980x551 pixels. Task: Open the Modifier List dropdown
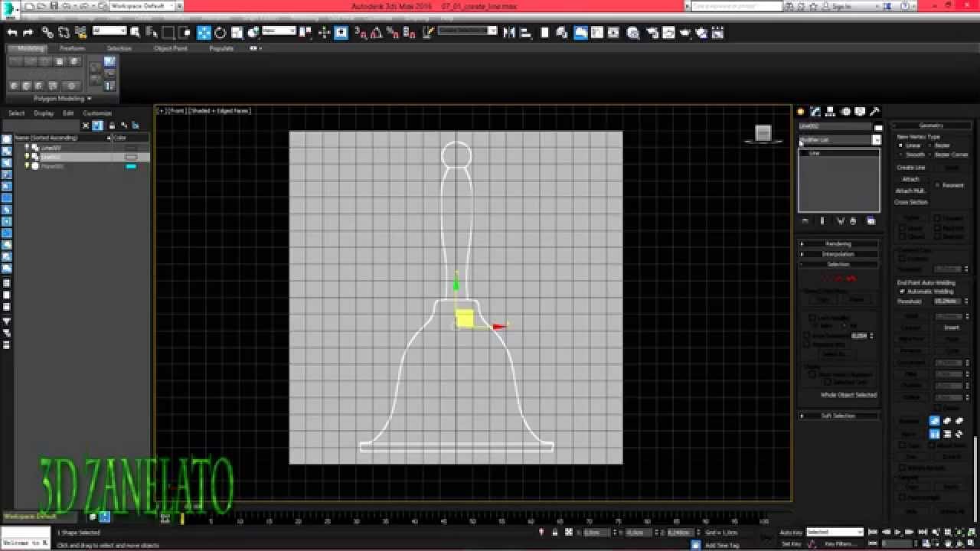[x=840, y=140]
